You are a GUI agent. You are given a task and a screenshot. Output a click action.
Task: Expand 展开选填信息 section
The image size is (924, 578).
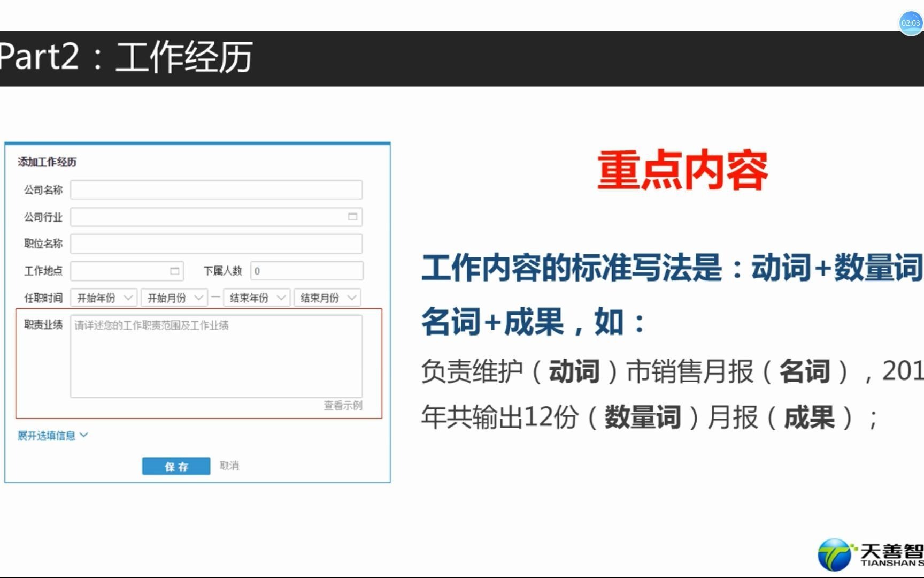tap(52, 436)
